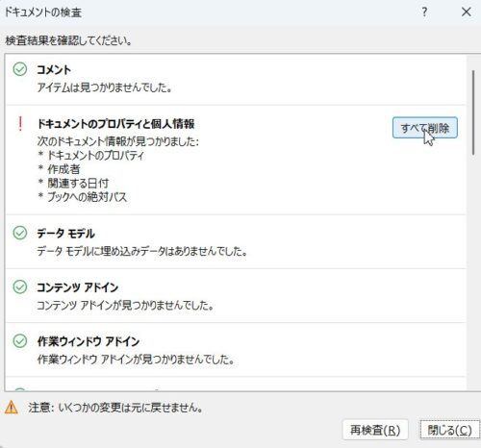Close the ドキュメントの検査 dialog with X
The height and width of the screenshot is (448, 481).
466,12
